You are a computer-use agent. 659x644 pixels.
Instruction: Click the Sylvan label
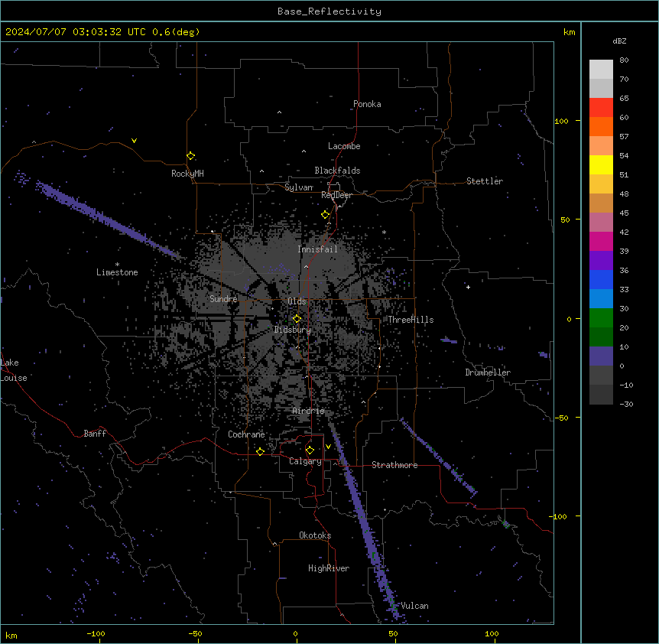tap(298, 187)
